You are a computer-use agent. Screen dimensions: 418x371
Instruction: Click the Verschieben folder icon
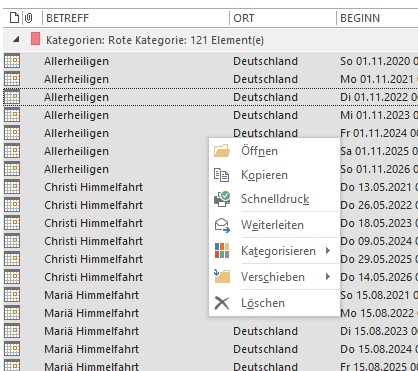tap(222, 276)
